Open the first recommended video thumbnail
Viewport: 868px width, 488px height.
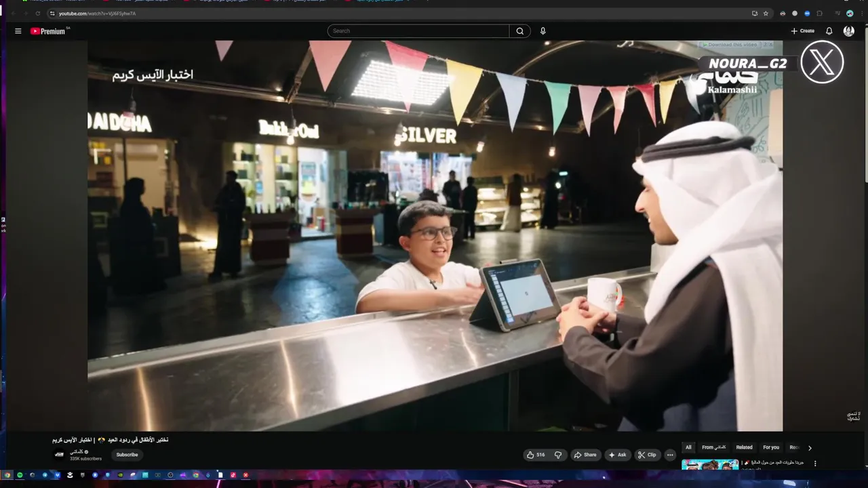point(710,464)
